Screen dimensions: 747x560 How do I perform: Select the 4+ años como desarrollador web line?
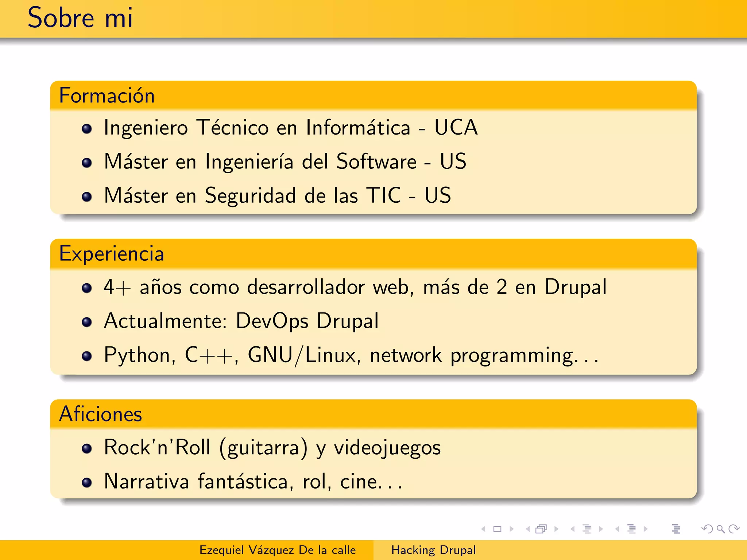(x=355, y=287)
